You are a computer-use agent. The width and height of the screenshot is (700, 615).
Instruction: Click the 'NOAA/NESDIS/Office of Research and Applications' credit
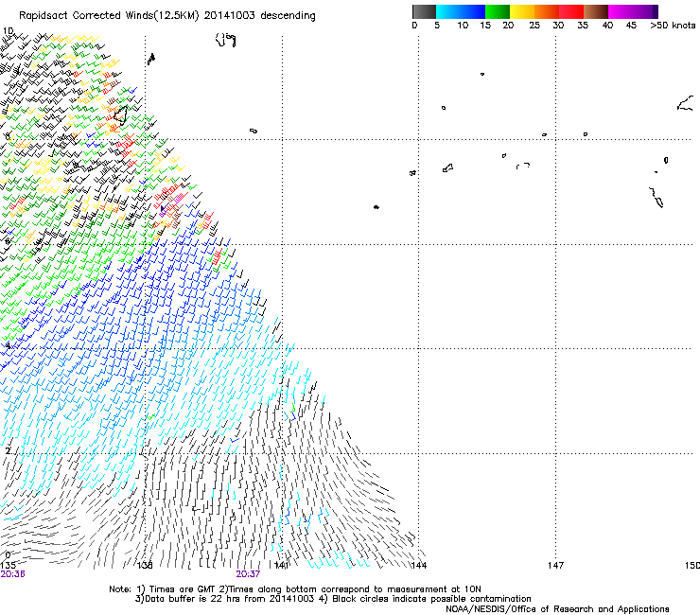pos(557,609)
